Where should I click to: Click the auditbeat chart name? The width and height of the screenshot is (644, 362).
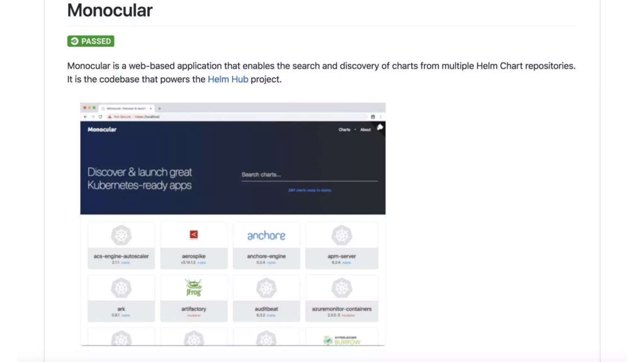pos(266,309)
